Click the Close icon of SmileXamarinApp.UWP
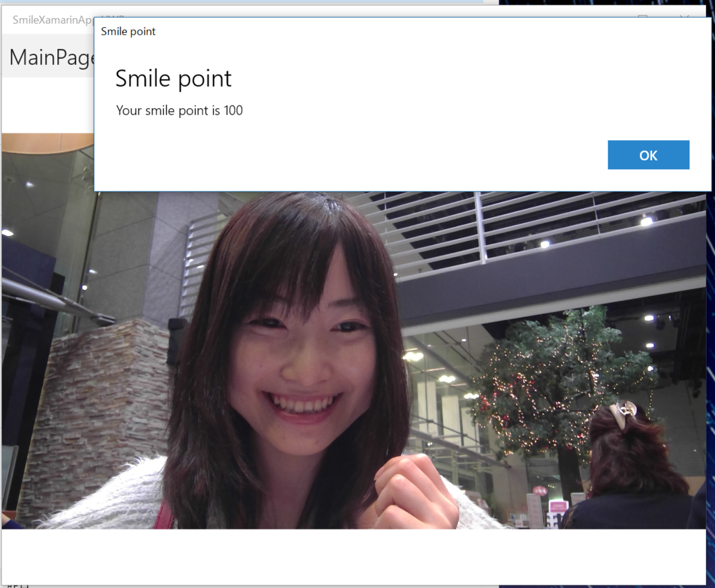The height and width of the screenshot is (588, 715). tap(684, 15)
